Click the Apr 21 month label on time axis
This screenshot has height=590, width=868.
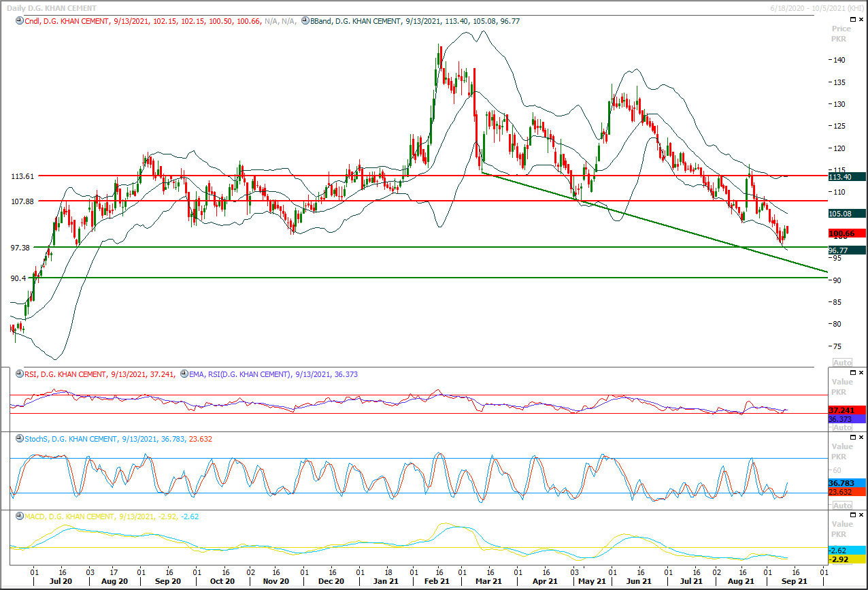coord(544,582)
